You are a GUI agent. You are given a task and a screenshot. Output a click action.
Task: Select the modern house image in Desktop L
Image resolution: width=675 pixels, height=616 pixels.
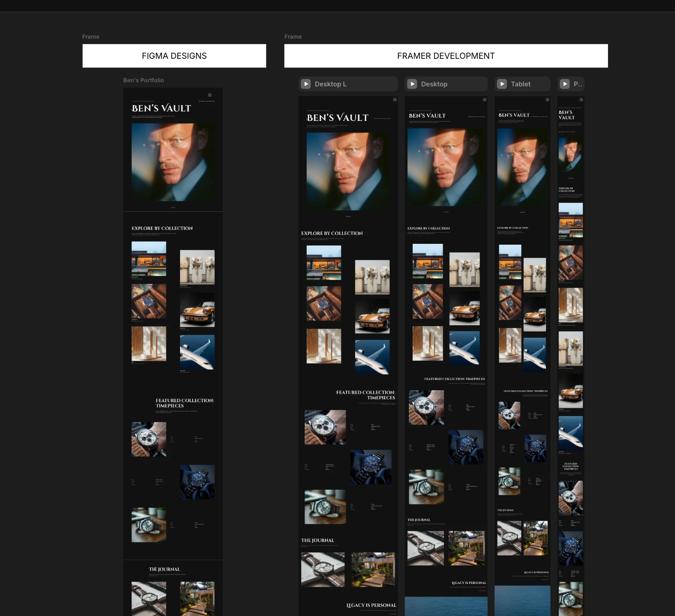pos(324,263)
